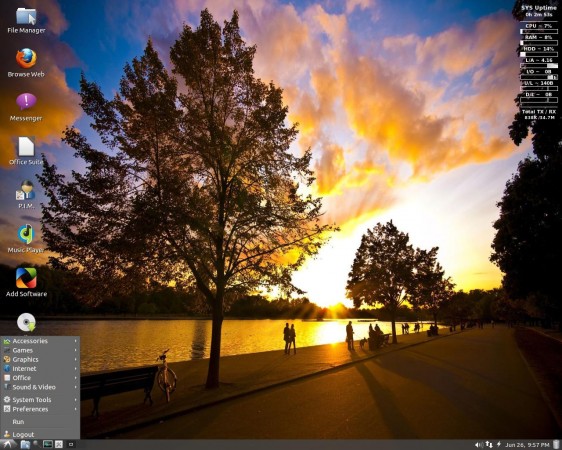
Task: Choose Run from the start menu
Action: 40,422
